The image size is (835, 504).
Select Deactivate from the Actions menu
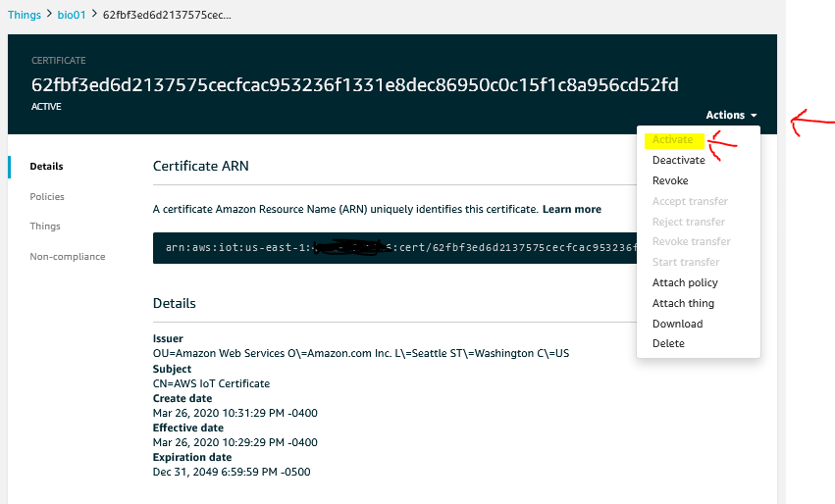678,160
